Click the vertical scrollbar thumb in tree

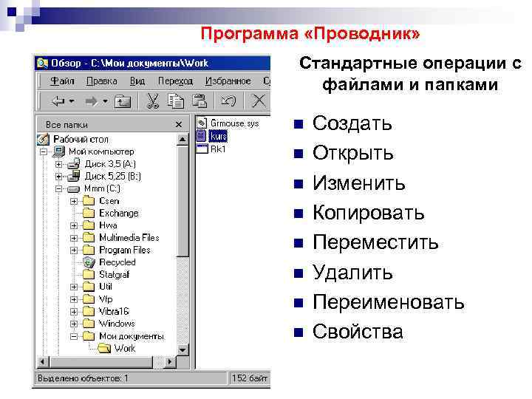183,201
